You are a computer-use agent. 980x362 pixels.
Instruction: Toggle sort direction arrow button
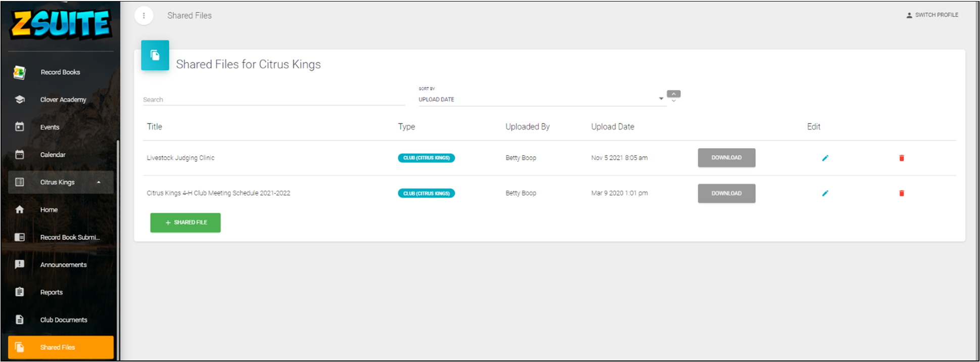(x=673, y=95)
